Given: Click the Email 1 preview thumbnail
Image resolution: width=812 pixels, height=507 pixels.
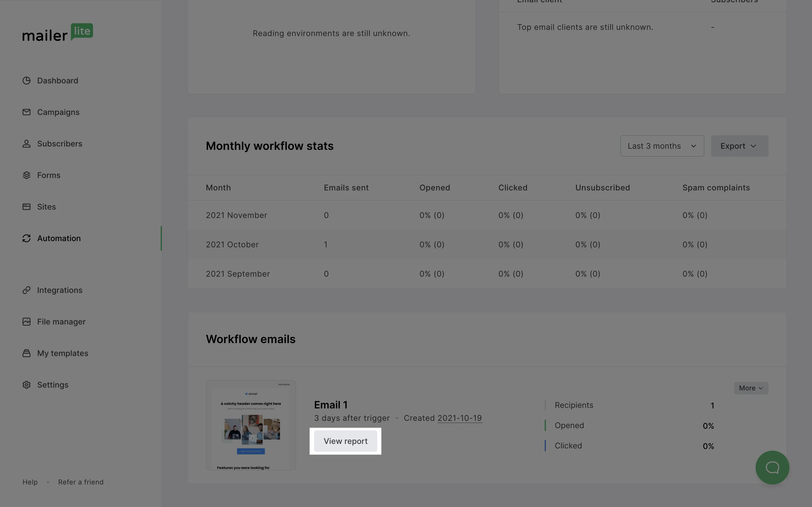Looking at the screenshot, I should coord(251,425).
